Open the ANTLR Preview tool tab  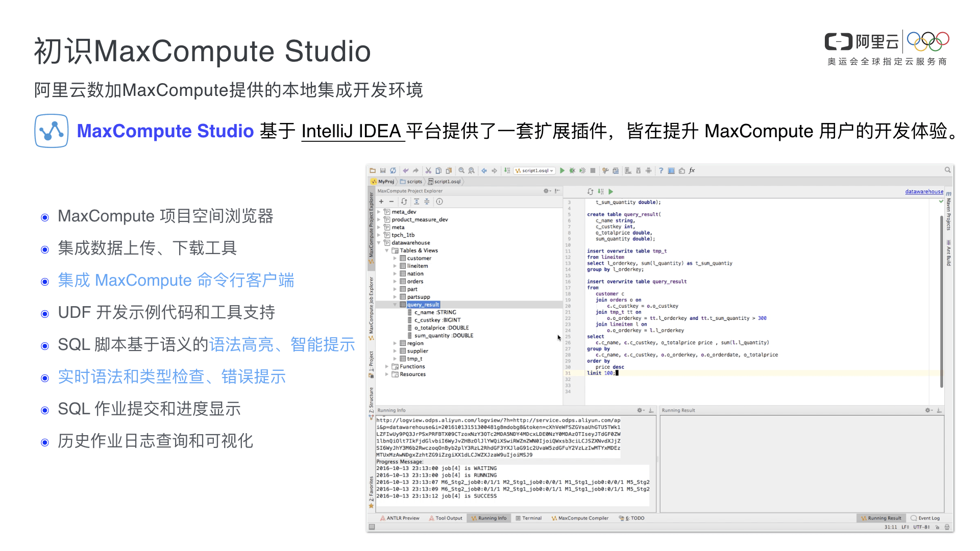pos(400,518)
